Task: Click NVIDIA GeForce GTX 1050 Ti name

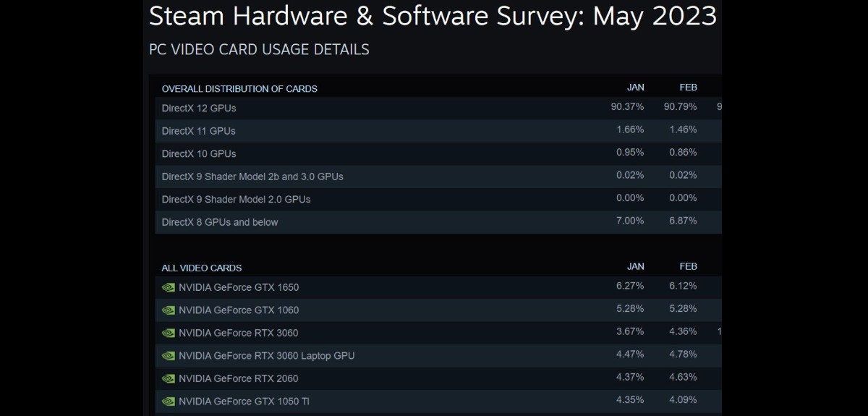Action: [x=244, y=402]
